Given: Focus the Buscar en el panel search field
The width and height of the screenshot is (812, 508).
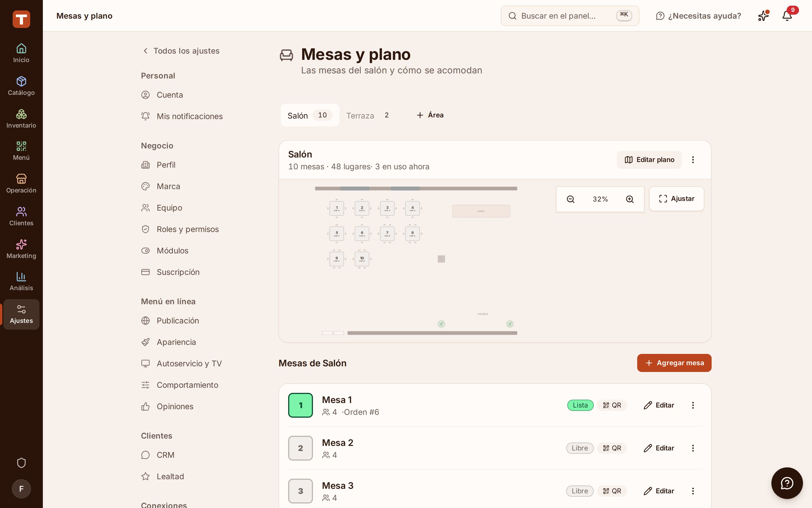Looking at the screenshot, I should click(570, 16).
